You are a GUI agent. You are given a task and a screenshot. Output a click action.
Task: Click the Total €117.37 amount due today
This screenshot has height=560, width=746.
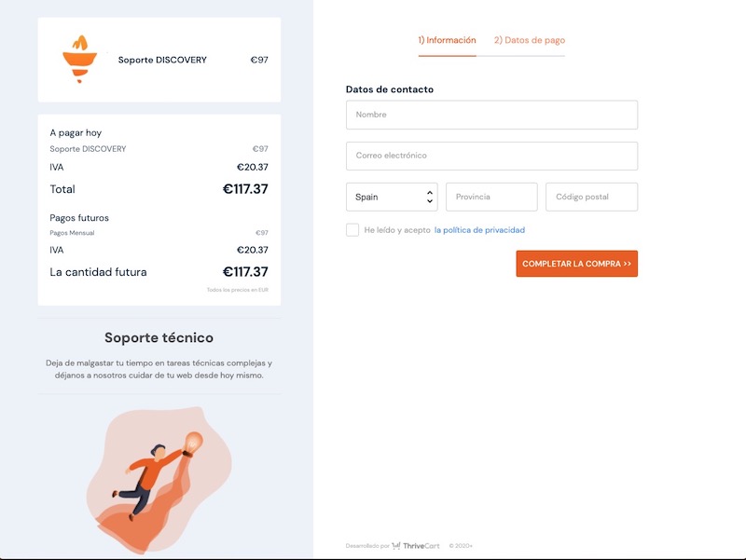coord(245,189)
